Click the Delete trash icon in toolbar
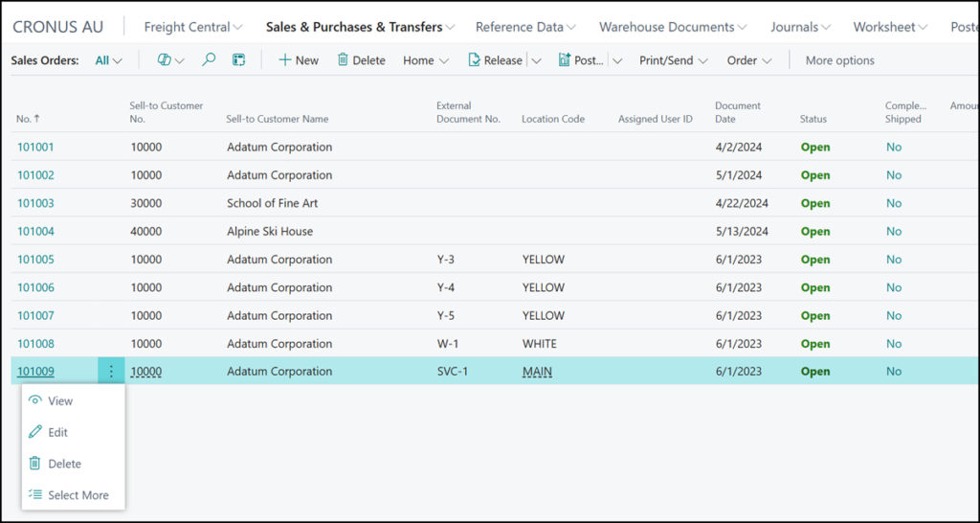980x523 pixels. [343, 60]
